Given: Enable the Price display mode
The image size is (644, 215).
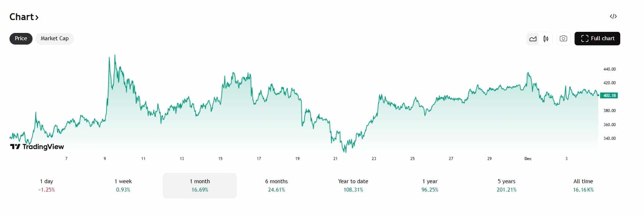Looking at the screenshot, I should tap(20, 38).
